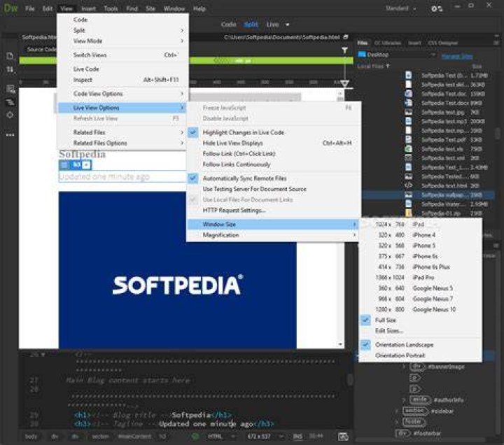Click the h3 element display tag icon

pos(76,165)
